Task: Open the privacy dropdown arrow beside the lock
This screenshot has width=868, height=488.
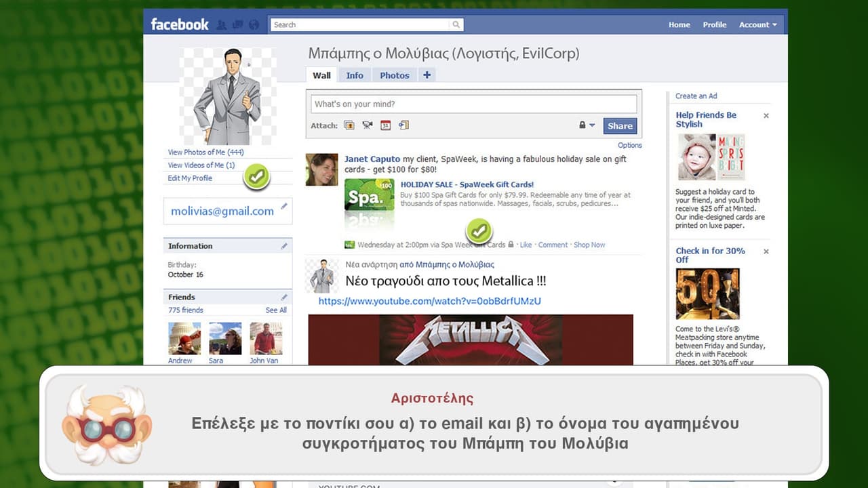Action: tap(592, 125)
